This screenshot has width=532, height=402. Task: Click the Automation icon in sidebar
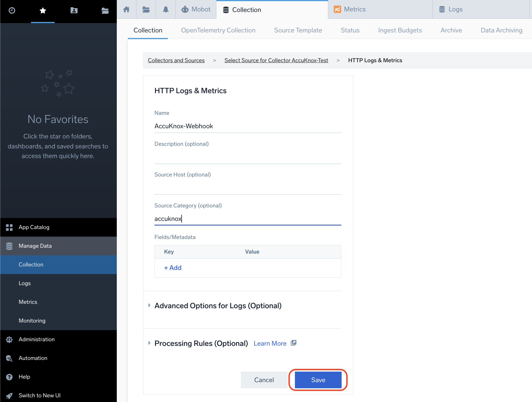[x=9, y=358]
